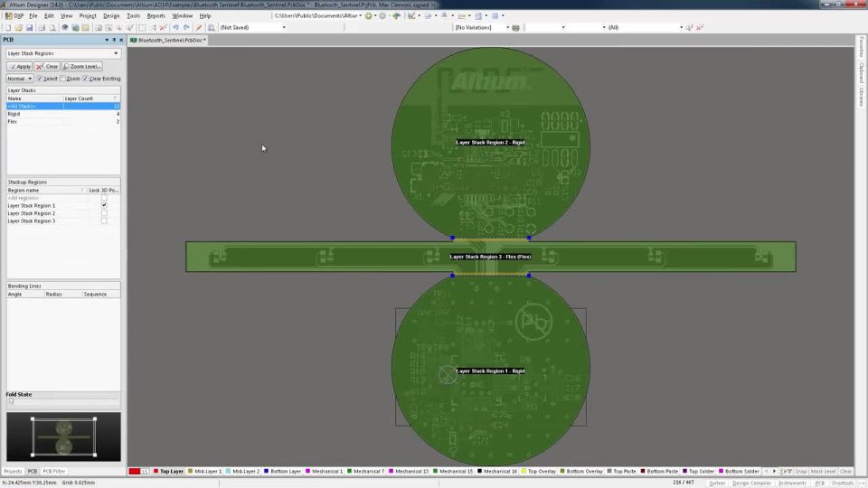Screen dimensions: 868x488
Task: Switch to the Projects panel tab
Action: click(13, 472)
